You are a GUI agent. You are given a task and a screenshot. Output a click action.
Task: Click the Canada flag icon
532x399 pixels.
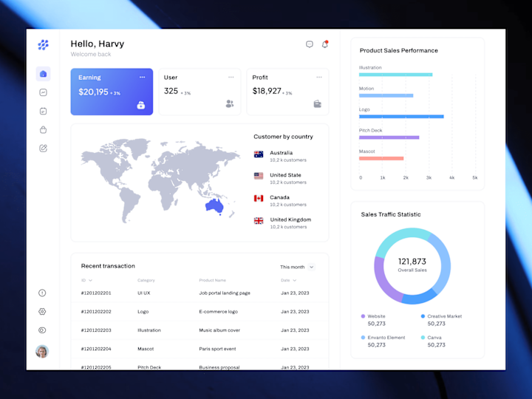[x=259, y=199]
